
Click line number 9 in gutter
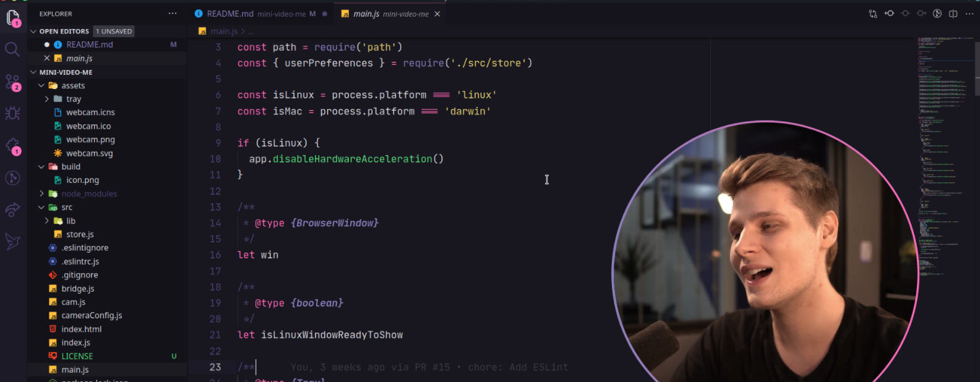pos(218,143)
